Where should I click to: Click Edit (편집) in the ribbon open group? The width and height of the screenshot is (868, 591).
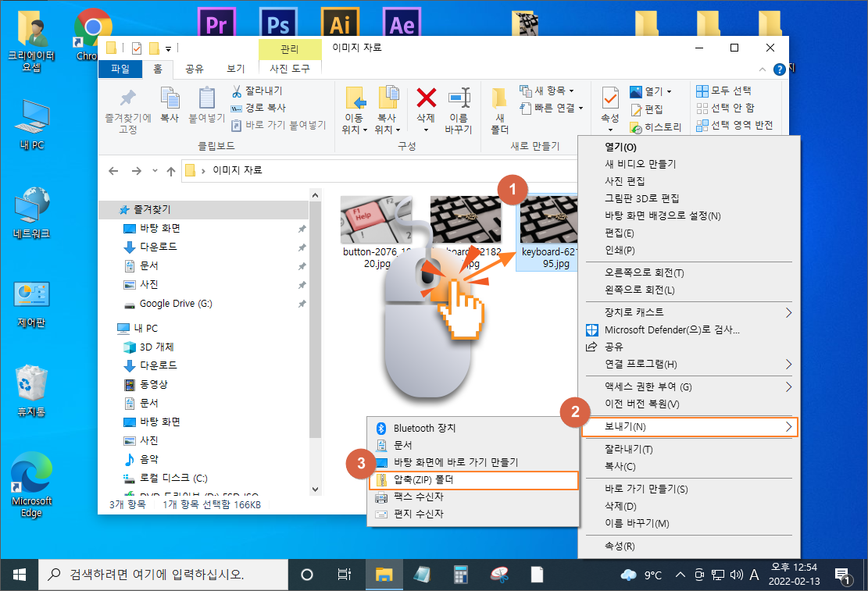coord(647,109)
